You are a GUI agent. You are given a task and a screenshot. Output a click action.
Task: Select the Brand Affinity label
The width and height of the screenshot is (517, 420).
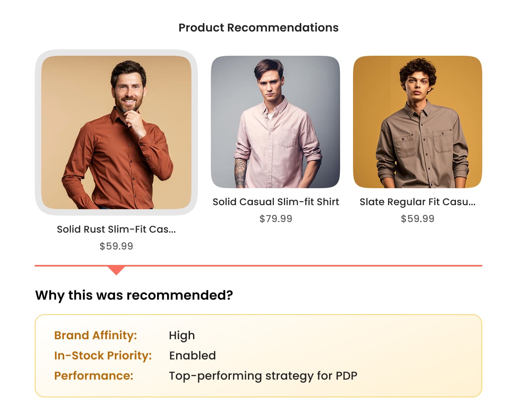[x=96, y=336]
